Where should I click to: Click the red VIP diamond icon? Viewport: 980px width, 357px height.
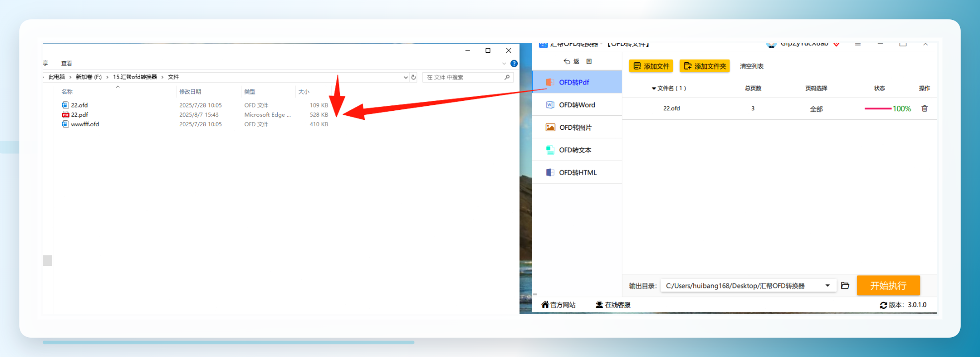[x=836, y=44]
